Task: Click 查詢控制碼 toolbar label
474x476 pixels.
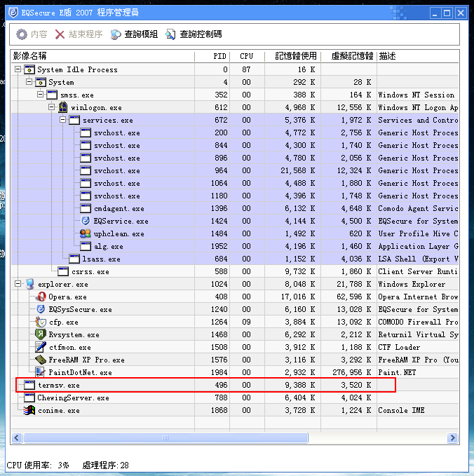Action: pyautogui.click(x=201, y=34)
